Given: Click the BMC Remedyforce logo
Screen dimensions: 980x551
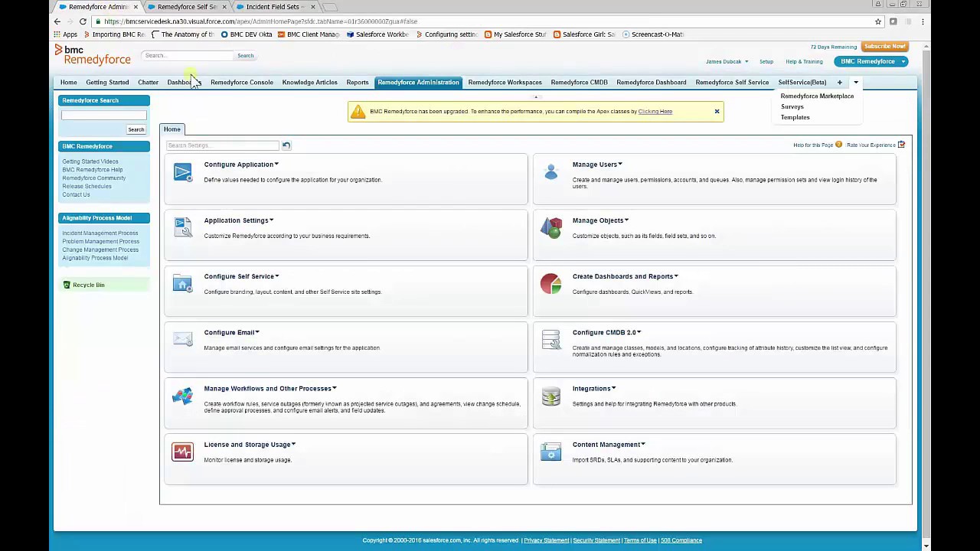Looking at the screenshot, I should [x=92, y=54].
